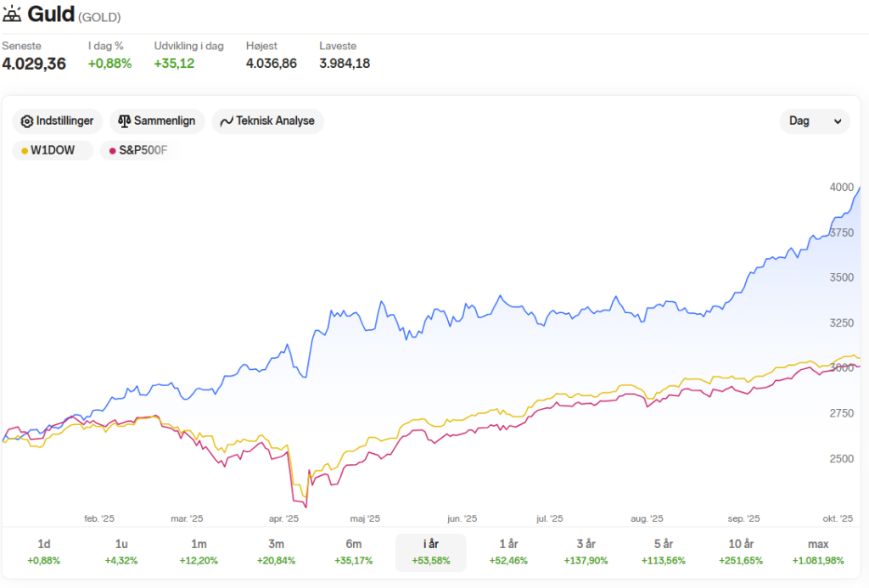Click the chart-line icon in Teknisk Analyse
869x588 pixels.
tap(226, 121)
